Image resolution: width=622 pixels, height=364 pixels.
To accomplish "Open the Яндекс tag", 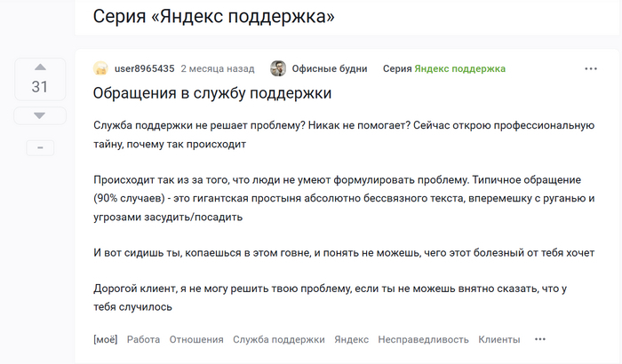I will (351, 340).
